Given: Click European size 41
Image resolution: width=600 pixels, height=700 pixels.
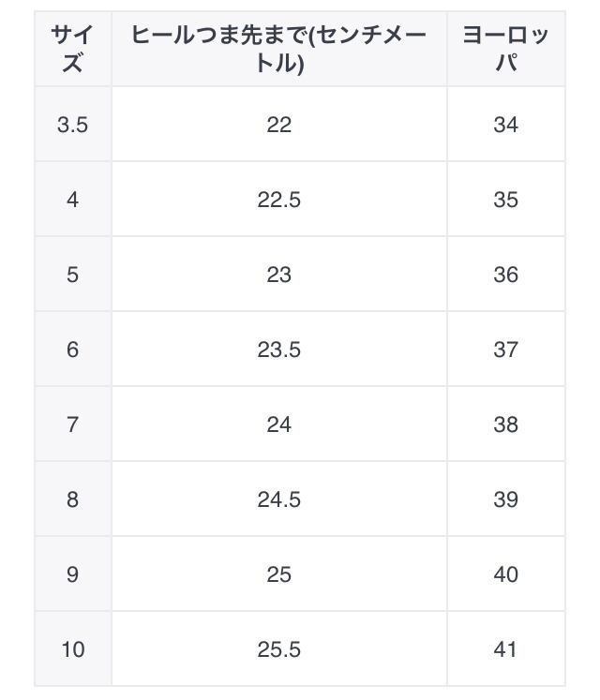Looking at the screenshot, I should 505,649.
